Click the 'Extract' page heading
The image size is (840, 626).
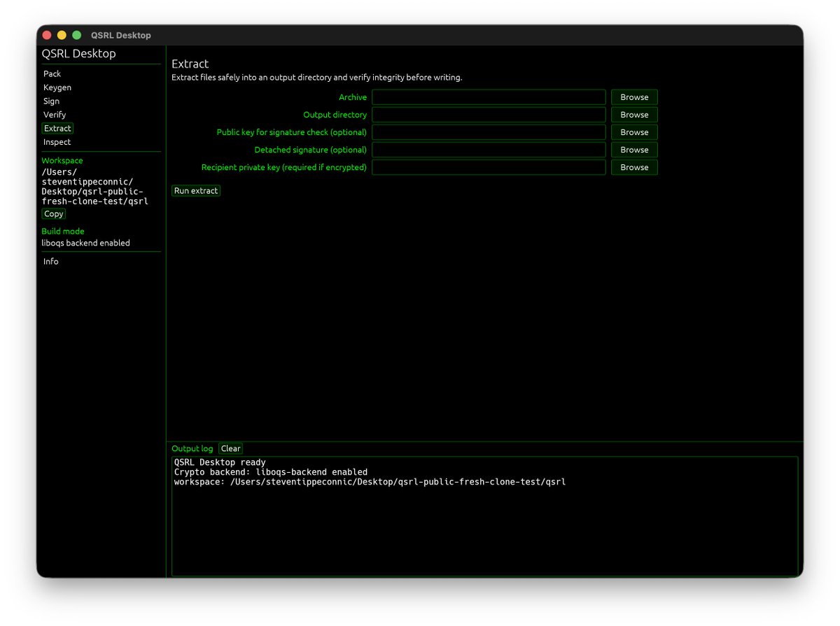(190, 64)
